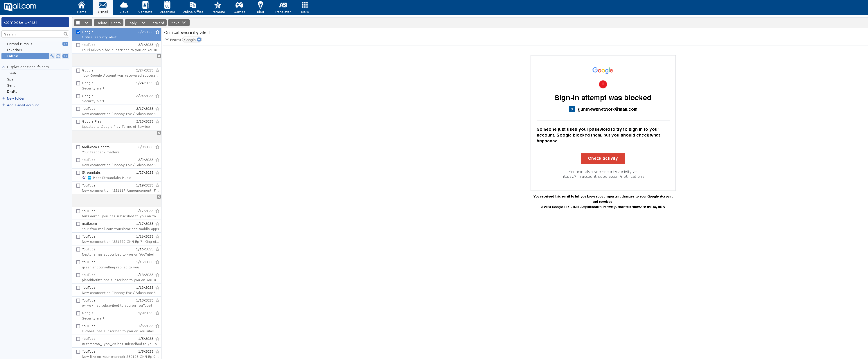Viewport: 868px width, 359px height.
Task: Open Inbox folder settings wrench icon
Action: click(52, 56)
